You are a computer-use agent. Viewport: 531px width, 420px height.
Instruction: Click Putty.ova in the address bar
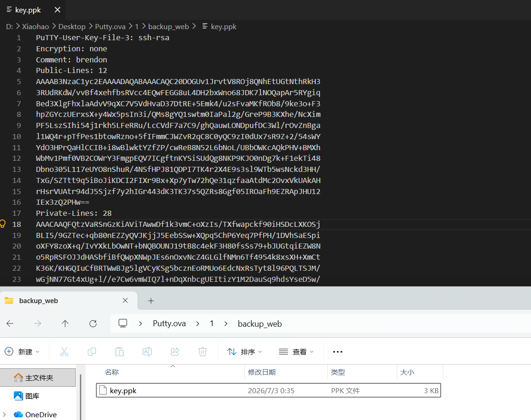[x=169, y=323]
